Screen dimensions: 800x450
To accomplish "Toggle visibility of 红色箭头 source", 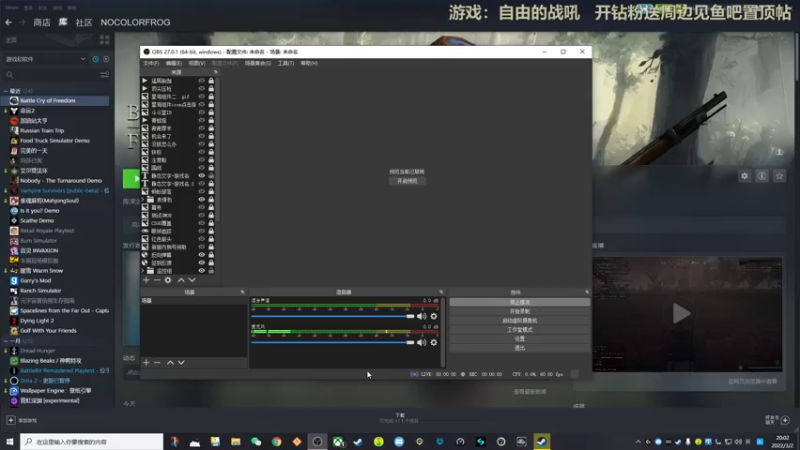I will (202, 239).
